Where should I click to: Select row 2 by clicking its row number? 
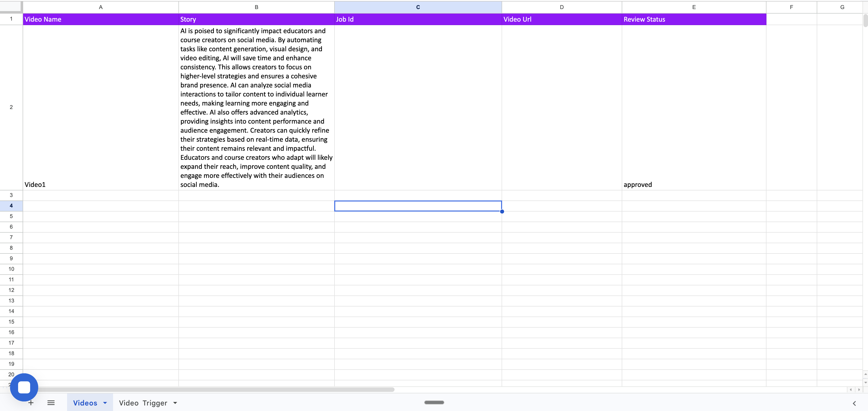pyautogui.click(x=11, y=107)
